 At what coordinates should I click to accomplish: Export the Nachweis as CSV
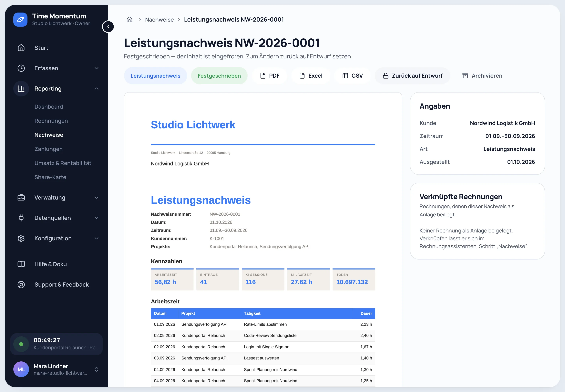353,76
